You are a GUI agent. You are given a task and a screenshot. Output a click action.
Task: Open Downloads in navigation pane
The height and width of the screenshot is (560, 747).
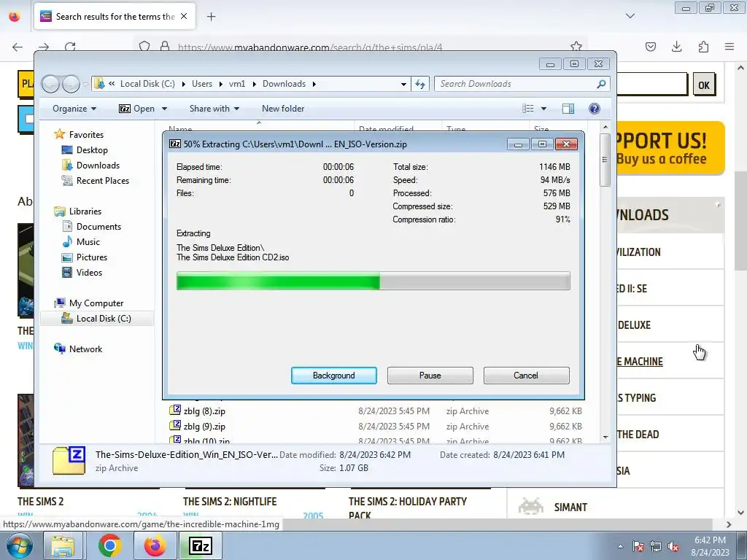click(x=98, y=166)
